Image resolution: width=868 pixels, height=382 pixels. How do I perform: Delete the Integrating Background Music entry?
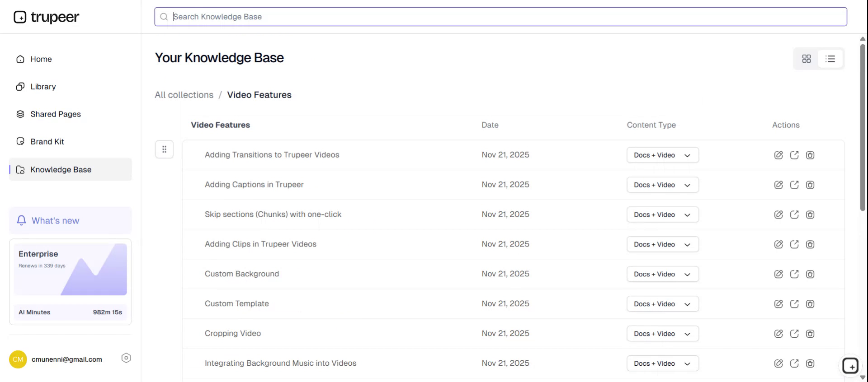click(810, 363)
